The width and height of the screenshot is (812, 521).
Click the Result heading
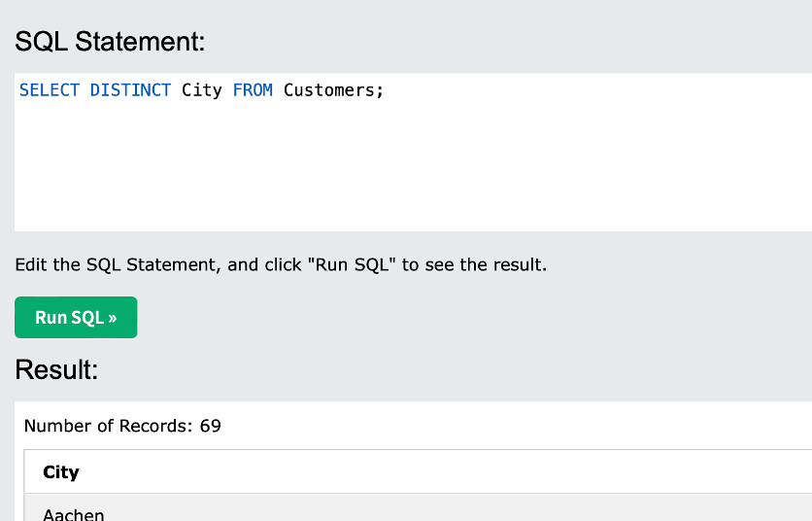pyautogui.click(x=56, y=369)
